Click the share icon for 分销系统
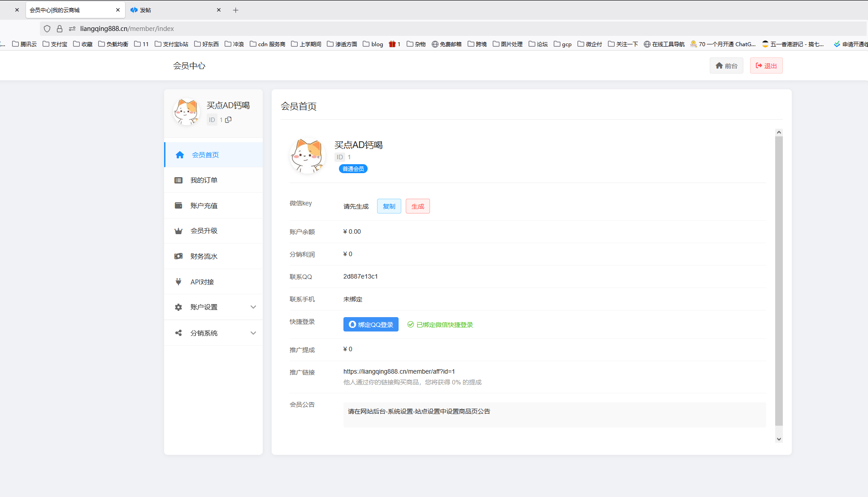The image size is (868, 497). coord(178,333)
